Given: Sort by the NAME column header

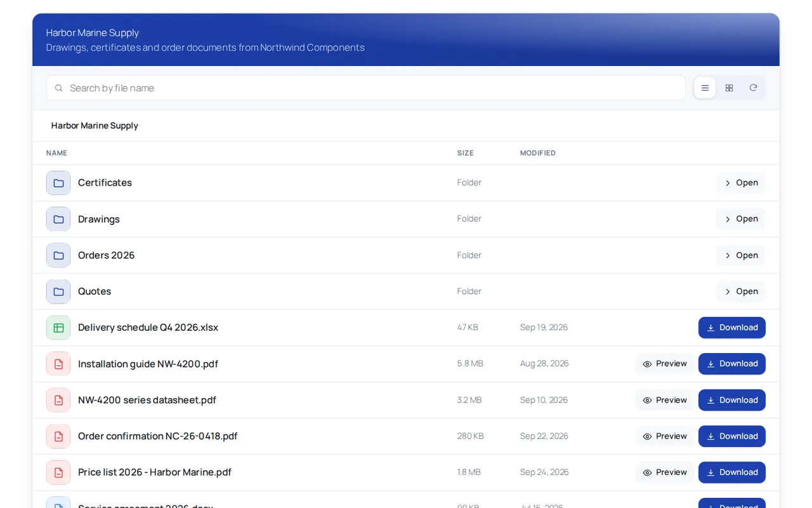Looking at the screenshot, I should (x=56, y=153).
